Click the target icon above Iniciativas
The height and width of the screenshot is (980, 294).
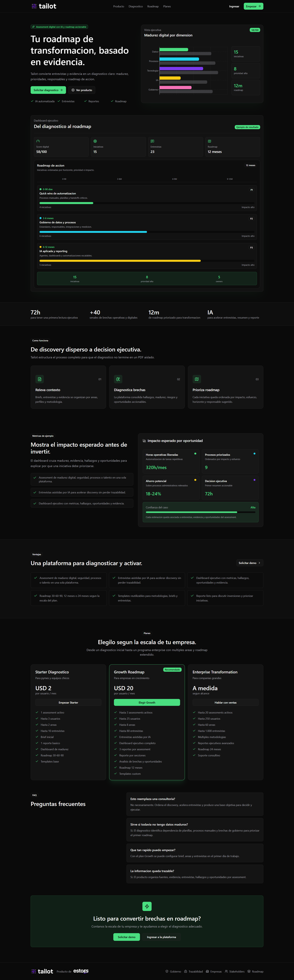(95, 141)
